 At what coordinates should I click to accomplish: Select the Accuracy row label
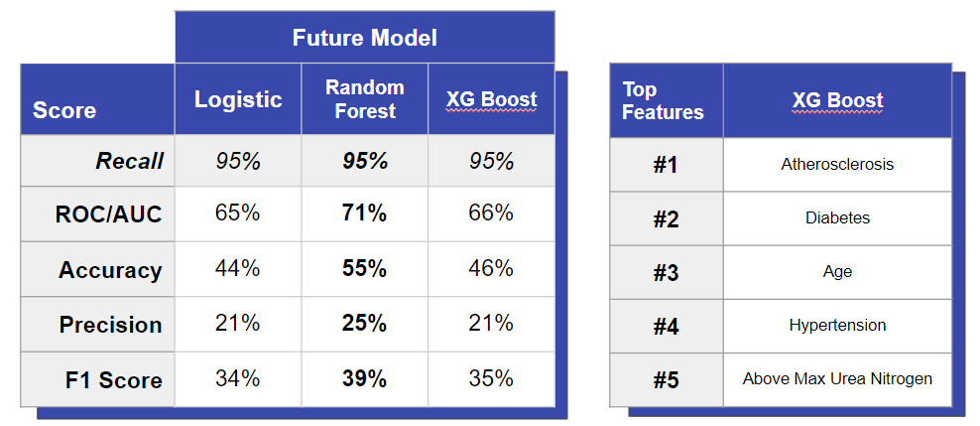[110, 270]
